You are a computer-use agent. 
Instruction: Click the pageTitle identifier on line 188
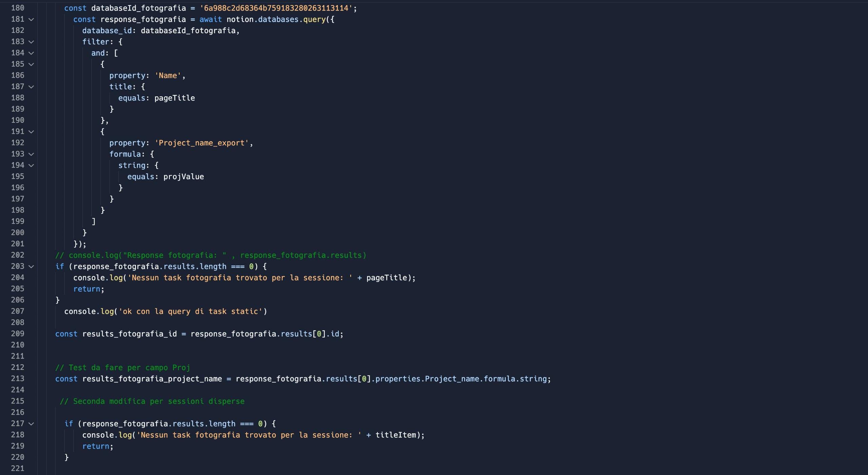click(175, 98)
